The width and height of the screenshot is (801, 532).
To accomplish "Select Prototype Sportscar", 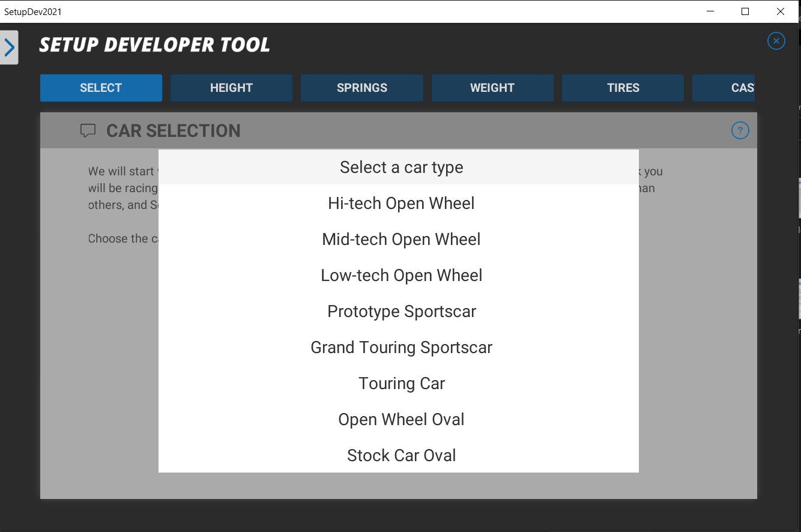I will pos(401,311).
